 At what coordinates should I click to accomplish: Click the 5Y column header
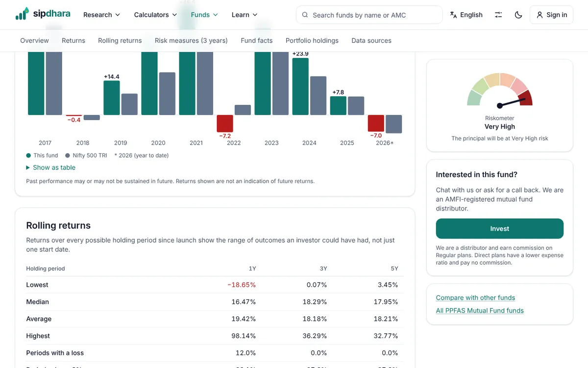(394, 268)
